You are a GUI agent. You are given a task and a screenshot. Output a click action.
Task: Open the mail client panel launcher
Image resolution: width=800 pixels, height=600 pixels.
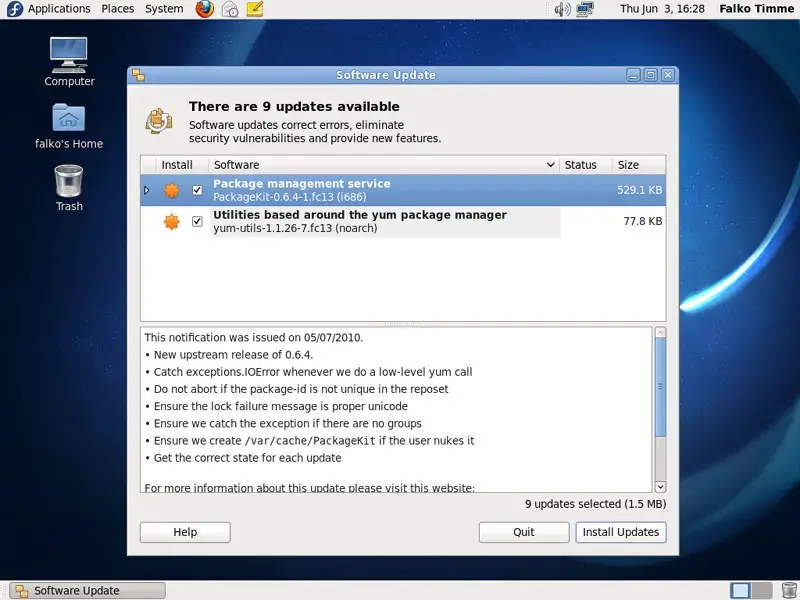coord(230,9)
